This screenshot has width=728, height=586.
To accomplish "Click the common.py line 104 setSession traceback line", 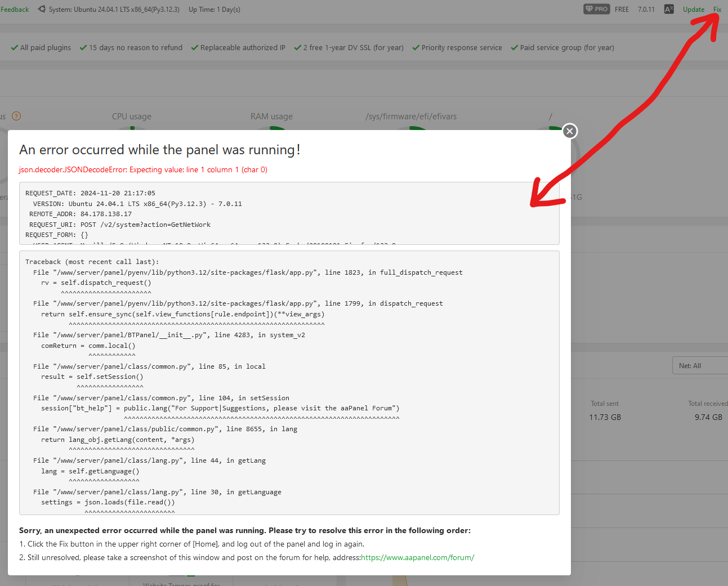I will click(161, 398).
